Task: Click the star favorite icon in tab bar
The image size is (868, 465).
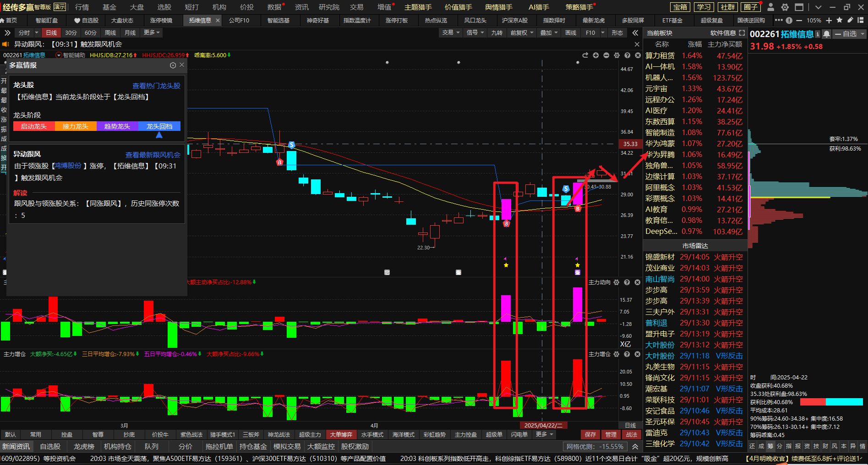Action: (x=840, y=20)
